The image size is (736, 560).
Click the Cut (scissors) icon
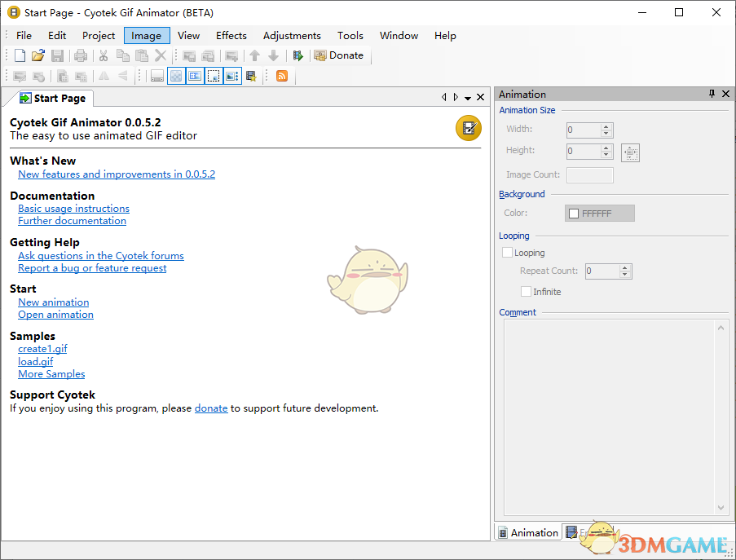105,55
